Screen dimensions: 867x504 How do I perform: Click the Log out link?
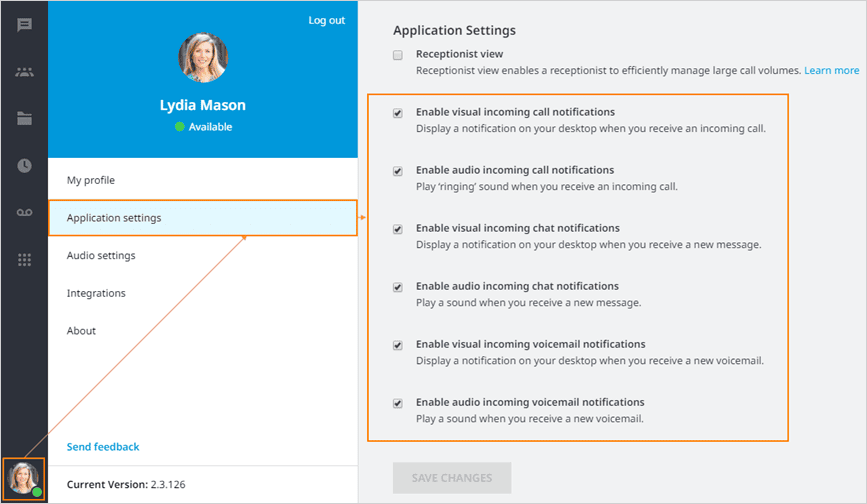tap(326, 20)
